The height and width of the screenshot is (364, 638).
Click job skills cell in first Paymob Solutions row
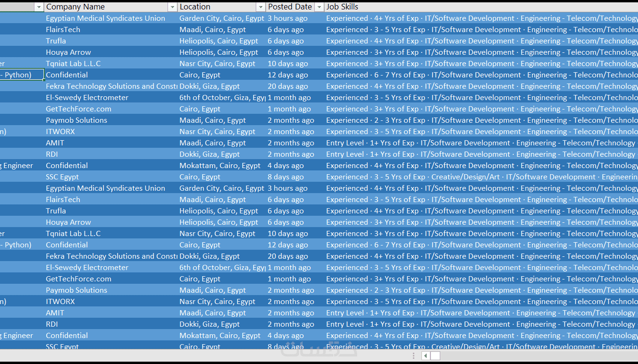pyautogui.click(x=481, y=120)
